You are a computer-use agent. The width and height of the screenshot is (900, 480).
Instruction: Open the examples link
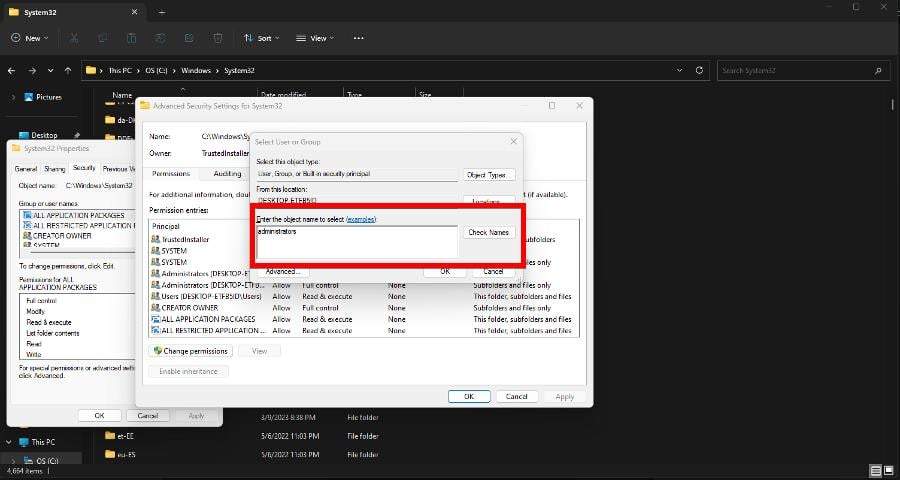pos(361,219)
